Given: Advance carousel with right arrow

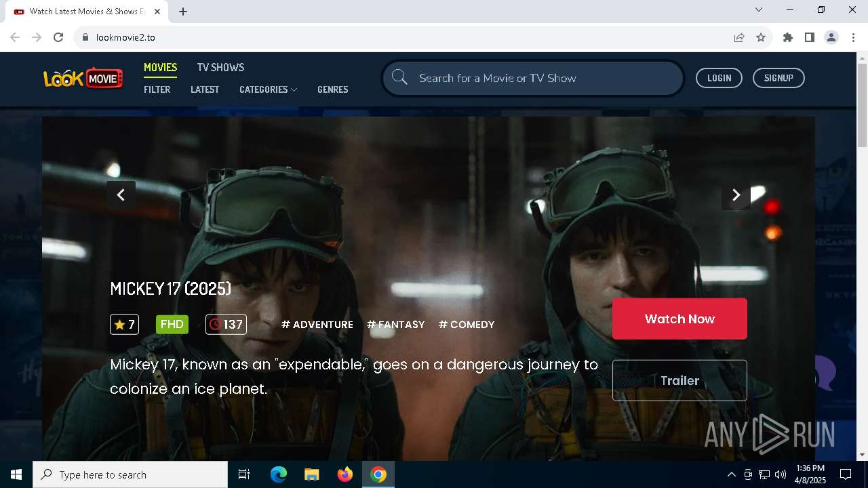Looking at the screenshot, I should point(736,195).
